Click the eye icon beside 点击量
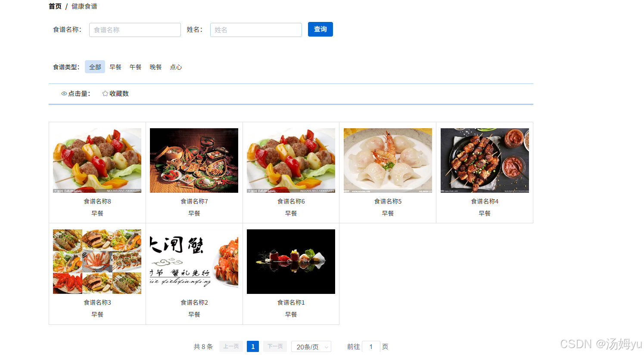The width and height of the screenshot is (644, 355). click(64, 93)
